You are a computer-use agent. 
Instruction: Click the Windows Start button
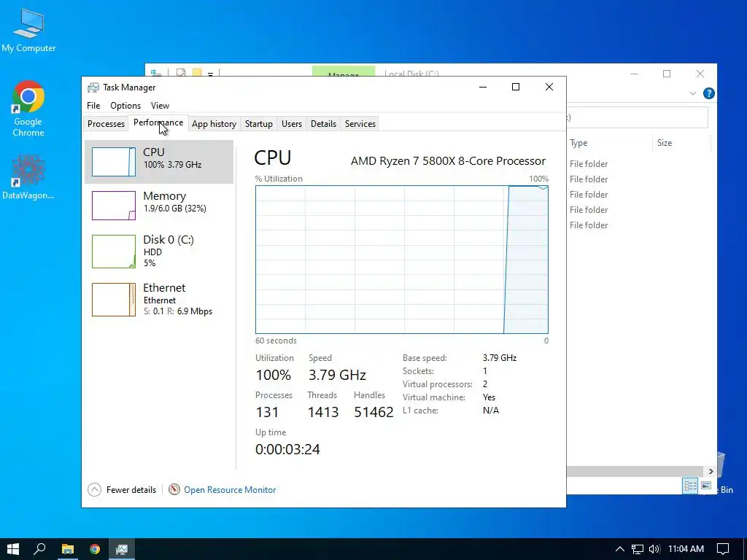(13, 549)
